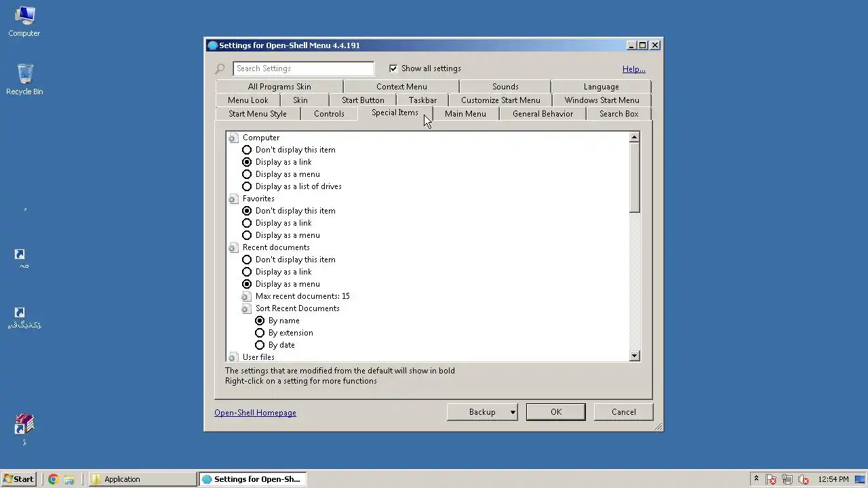
Task: Click the gear icon next to Computer setting
Action: tap(233, 138)
